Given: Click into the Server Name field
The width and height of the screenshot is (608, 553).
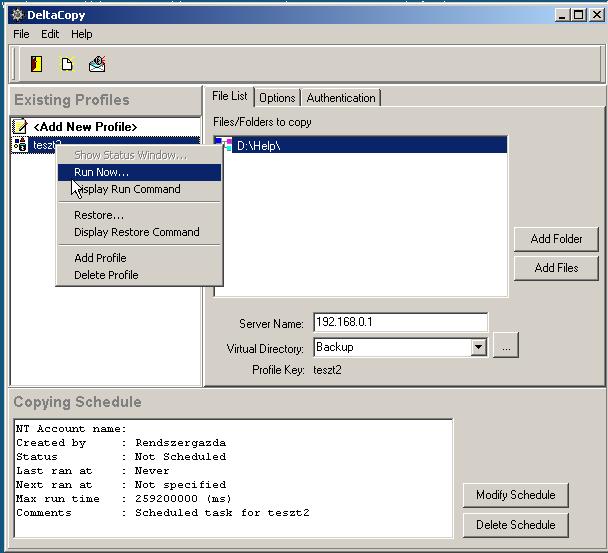Looking at the screenshot, I should pos(401,322).
